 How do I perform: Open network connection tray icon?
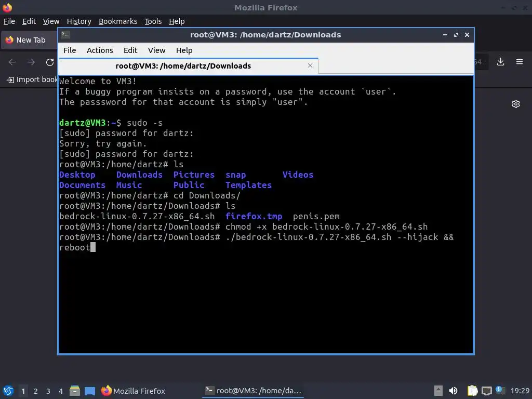(x=486, y=391)
